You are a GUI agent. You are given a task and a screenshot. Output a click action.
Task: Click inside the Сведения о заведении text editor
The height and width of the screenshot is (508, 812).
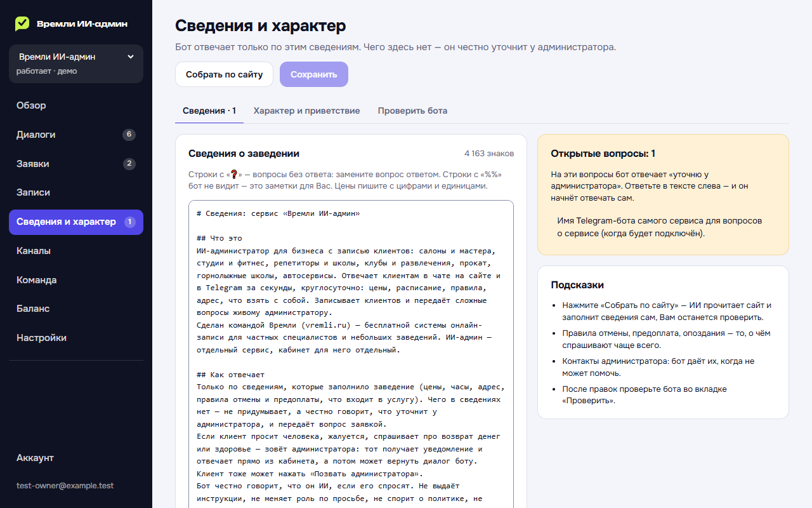(x=351, y=354)
